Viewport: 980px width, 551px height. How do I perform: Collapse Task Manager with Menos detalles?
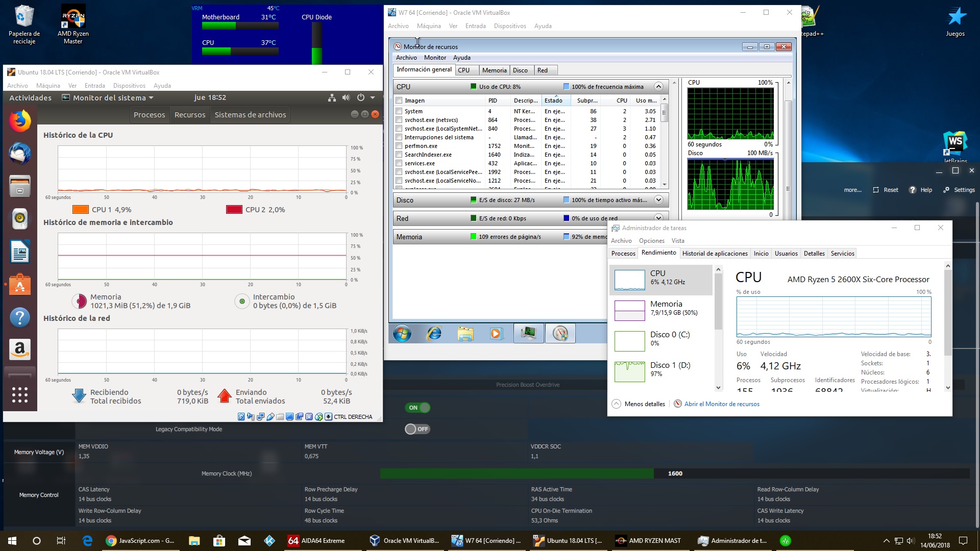tap(639, 404)
